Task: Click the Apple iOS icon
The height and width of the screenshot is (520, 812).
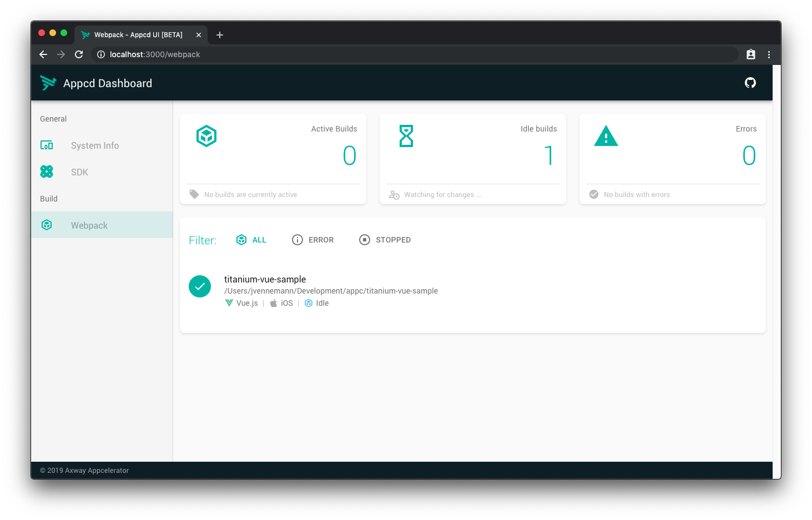Action: 274,303
